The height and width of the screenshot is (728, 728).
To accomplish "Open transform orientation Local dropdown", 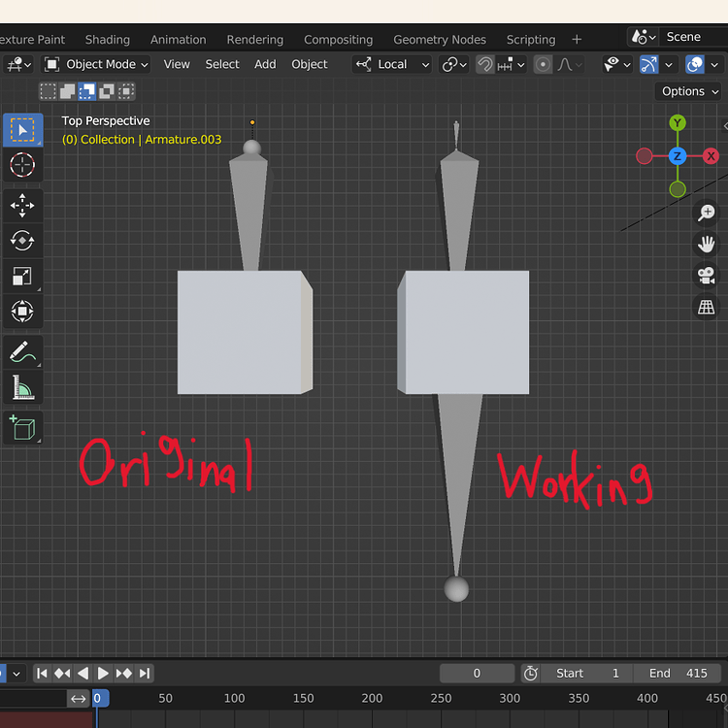I will 392,64.
